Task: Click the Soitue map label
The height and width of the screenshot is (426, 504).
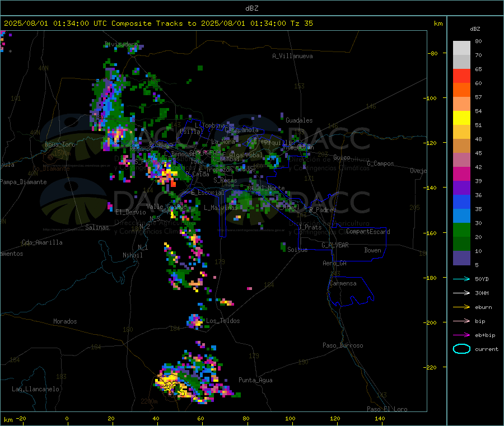Action: [x=297, y=250]
